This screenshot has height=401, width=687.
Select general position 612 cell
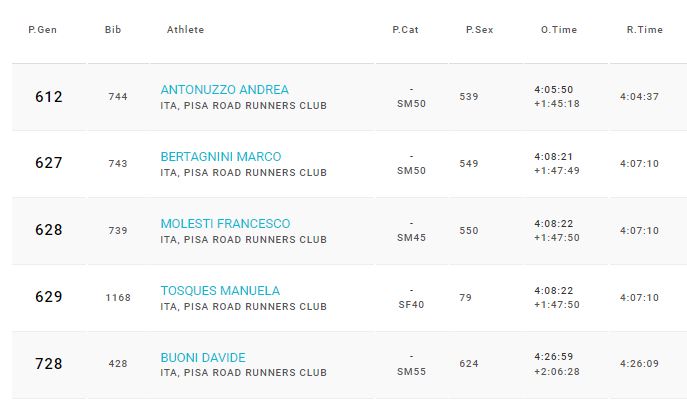coord(49,97)
